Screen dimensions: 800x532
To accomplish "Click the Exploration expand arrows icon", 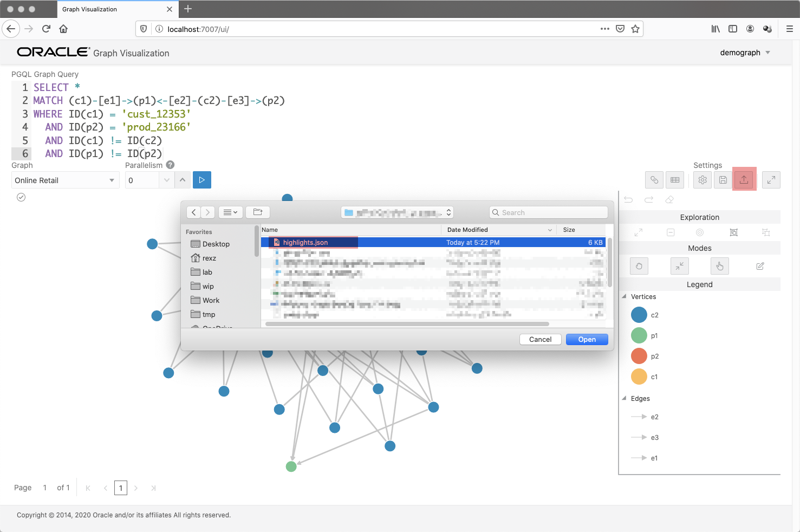I will (x=639, y=232).
